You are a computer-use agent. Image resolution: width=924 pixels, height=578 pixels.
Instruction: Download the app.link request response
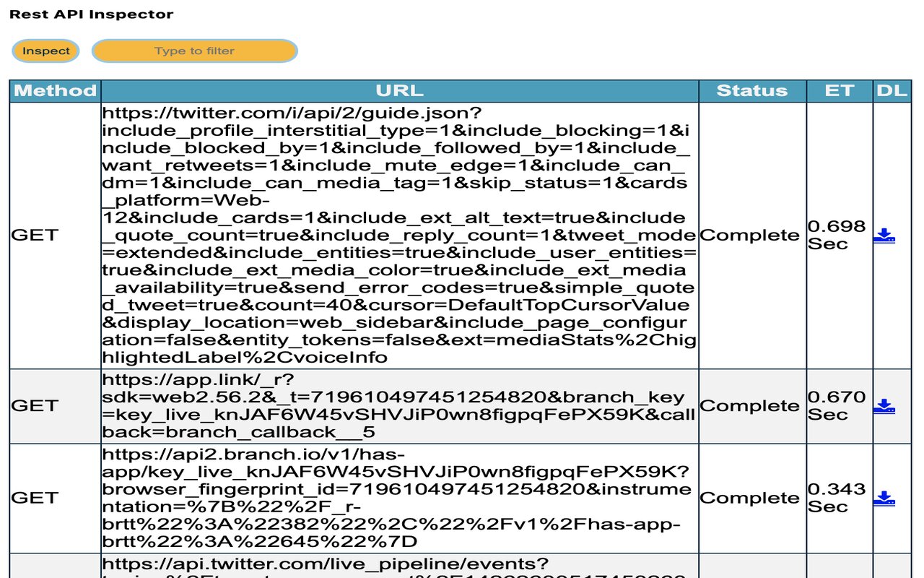point(884,406)
